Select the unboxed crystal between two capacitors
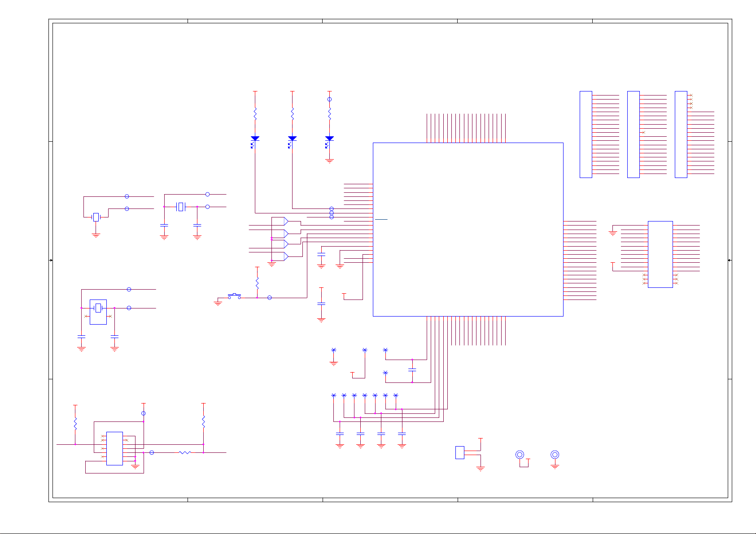Viewport: 756px width, 534px height. (181, 207)
